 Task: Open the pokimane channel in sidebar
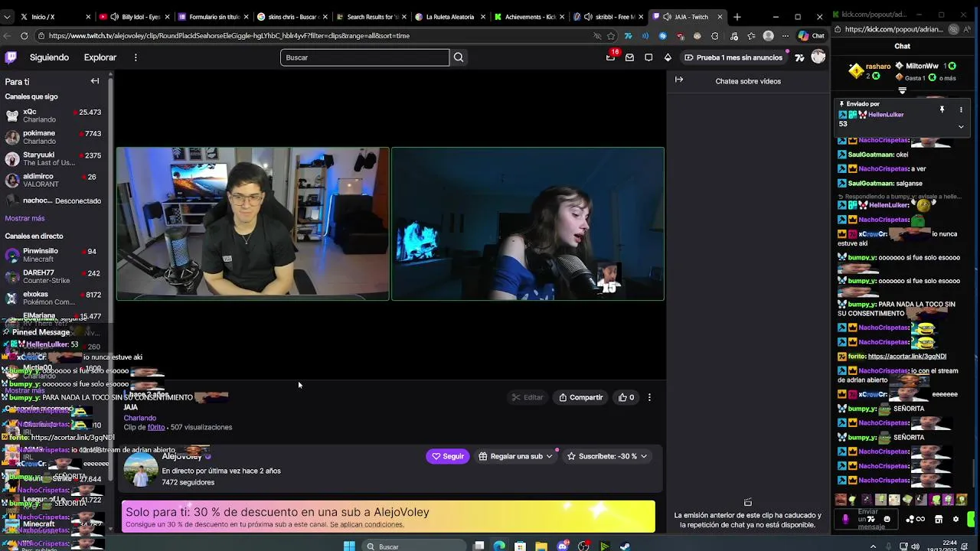tap(53, 137)
